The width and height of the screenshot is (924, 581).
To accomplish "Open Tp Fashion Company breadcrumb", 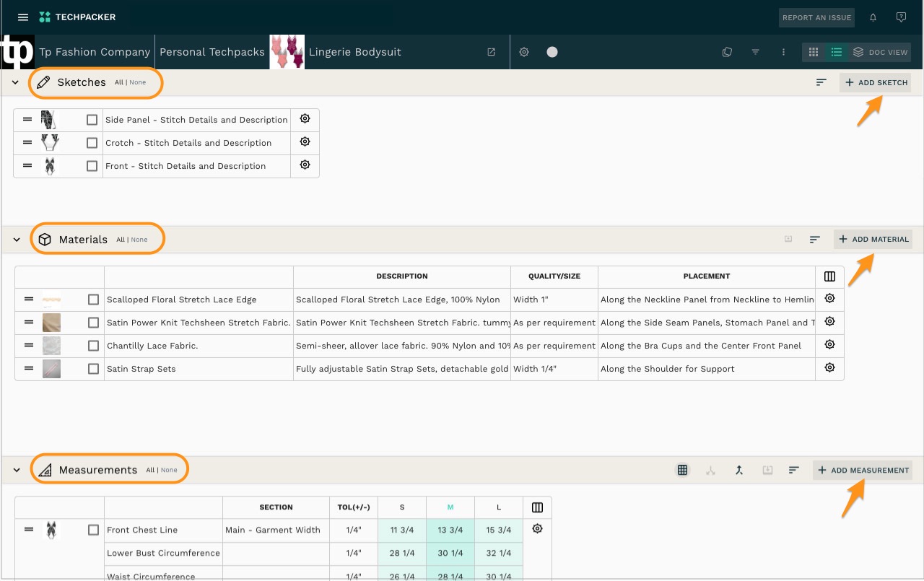I will [x=95, y=52].
